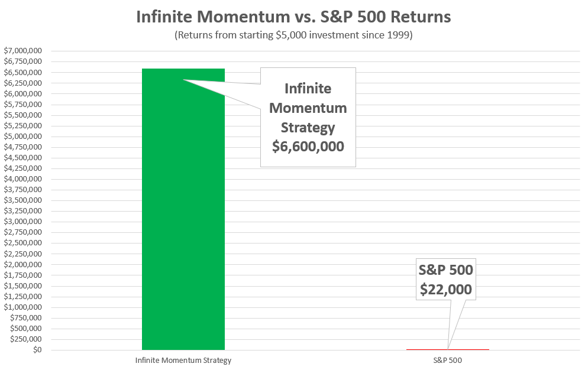Click the $5,000,000 y-axis label
Viewport: 588px width, 370px height.
pos(23,136)
